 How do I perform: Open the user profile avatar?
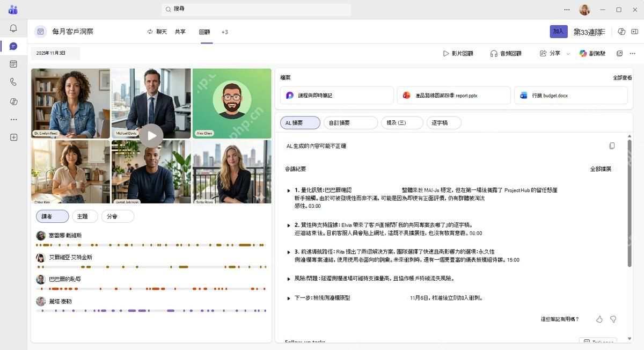pos(584,10)
